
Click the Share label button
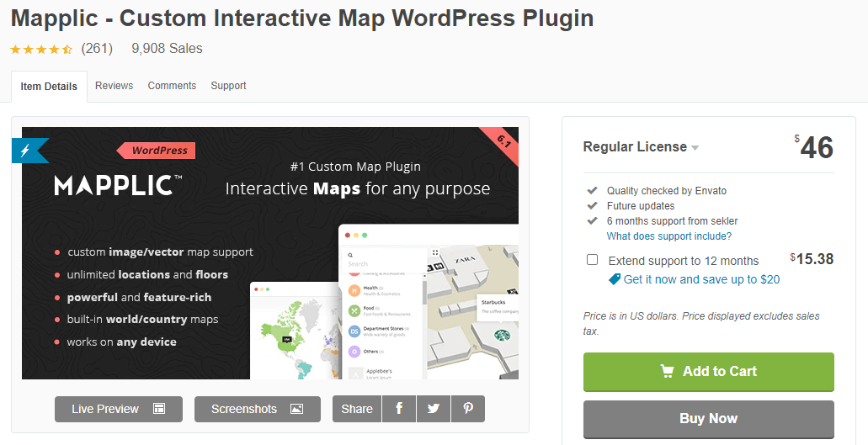coord(357,409)
